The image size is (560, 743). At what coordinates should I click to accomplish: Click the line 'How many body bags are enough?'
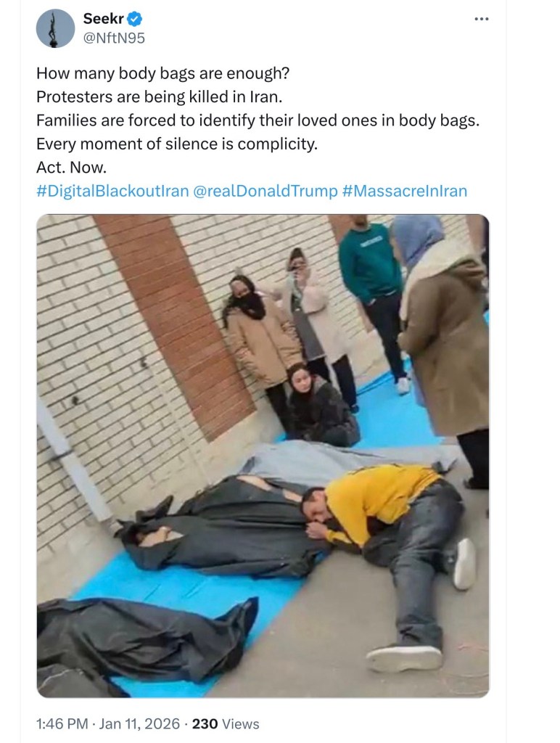[163, 73]
